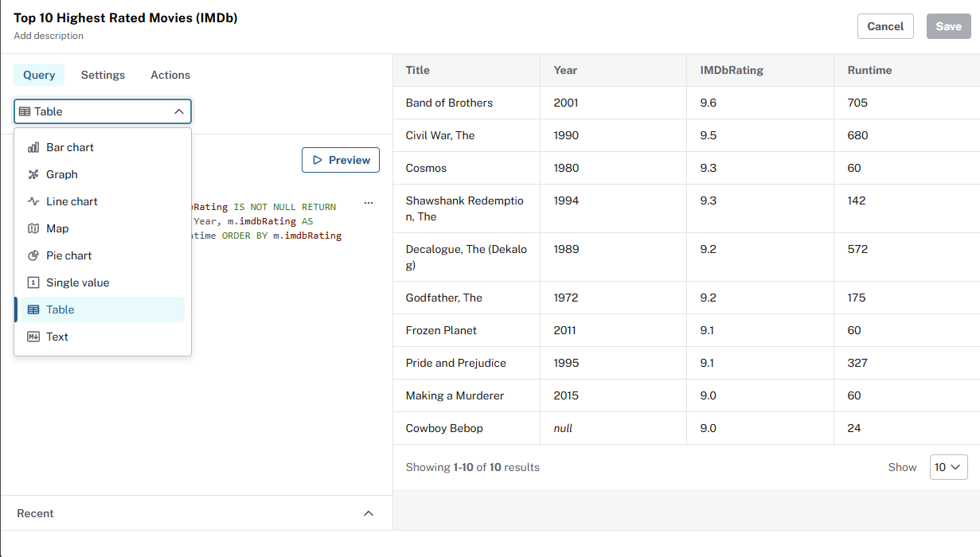Select Single value visualization
980x557 pixels.
[103, 282]
